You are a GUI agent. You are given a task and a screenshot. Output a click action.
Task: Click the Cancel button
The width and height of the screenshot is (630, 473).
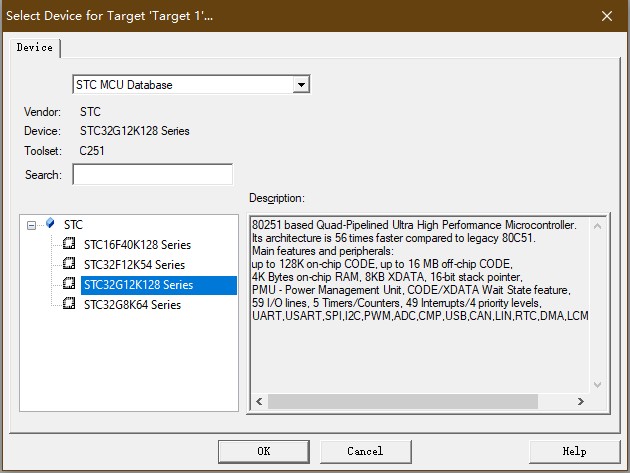pos(365,451)
